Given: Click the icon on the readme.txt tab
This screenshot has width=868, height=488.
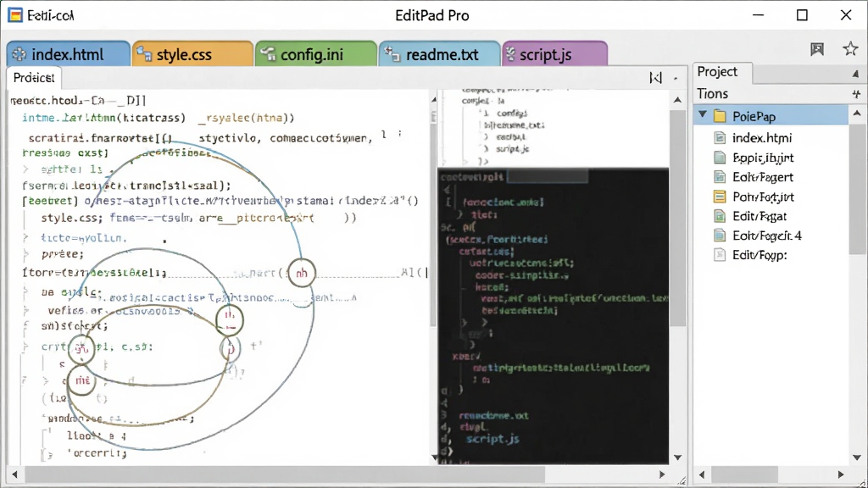Looking at the screenshot, I should pos(392,54).
